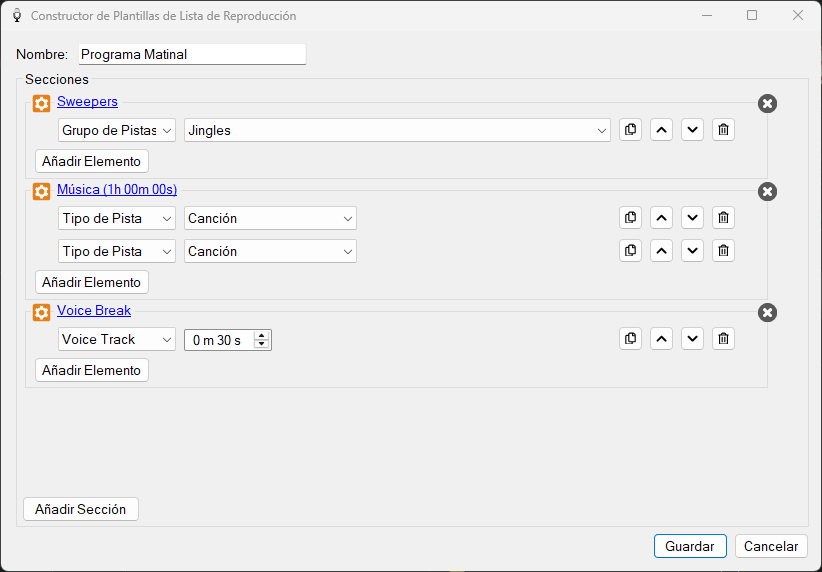Remove the Sweepers section with X icon
This screenshot has height=572, width=822.
767,103
